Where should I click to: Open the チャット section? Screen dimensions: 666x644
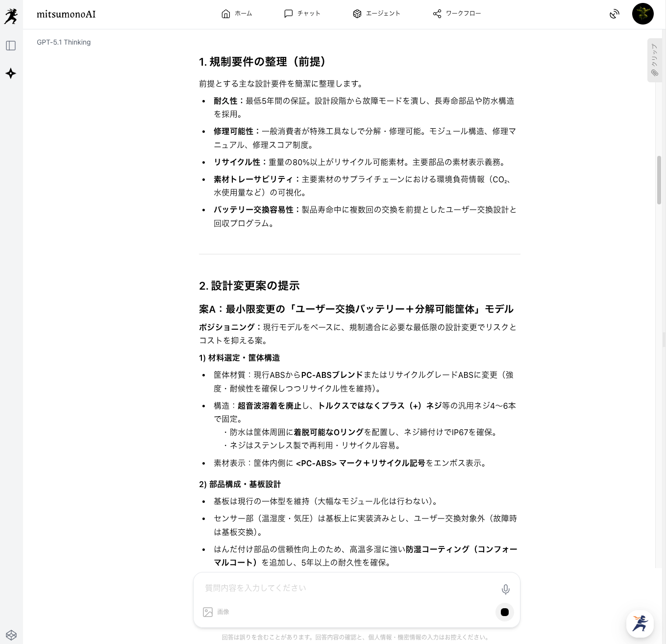tap(302, 14)
